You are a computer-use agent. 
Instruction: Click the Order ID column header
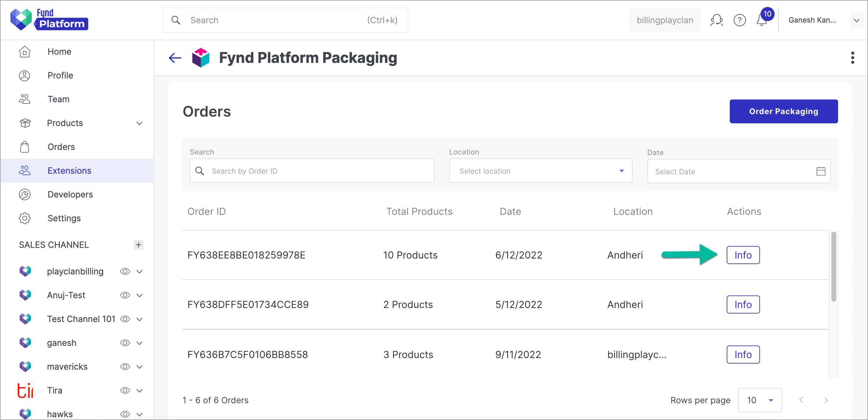pyautogui.click(x=207, y=211)
